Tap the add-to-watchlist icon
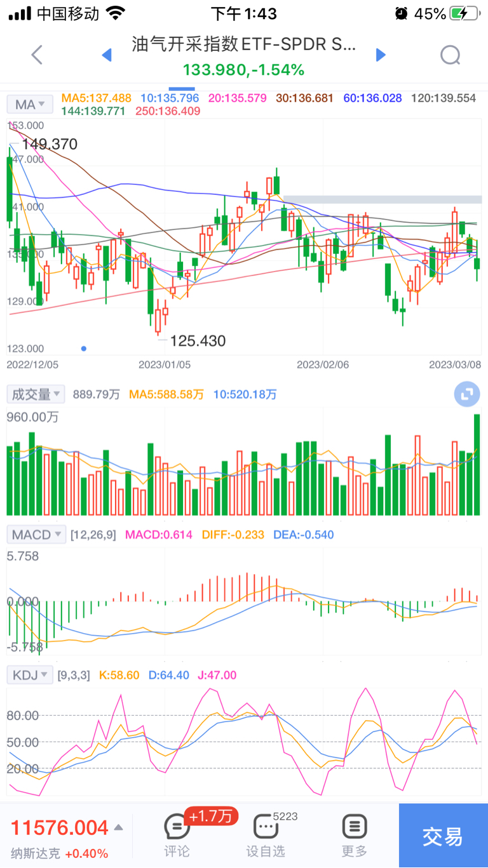Viewport: 488px width, 868px height. coord(266,827)
